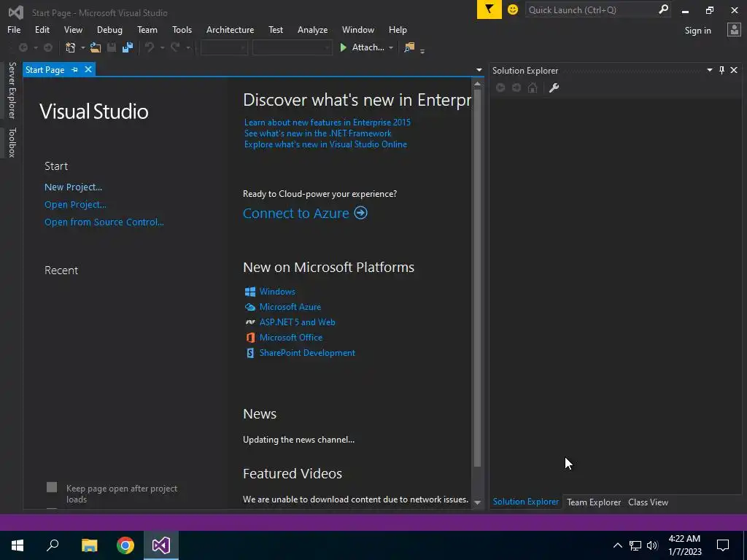Click the Solution Explorer Properties wrench icon
Image resolution: width=747 pixels, height=560 pixels.
click(554, 87)
